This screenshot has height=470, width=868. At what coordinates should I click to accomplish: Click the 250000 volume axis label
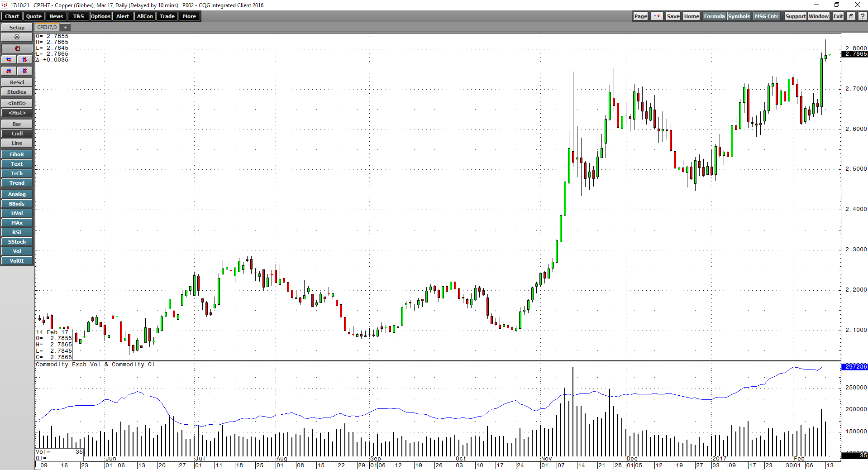pos(856,388)
